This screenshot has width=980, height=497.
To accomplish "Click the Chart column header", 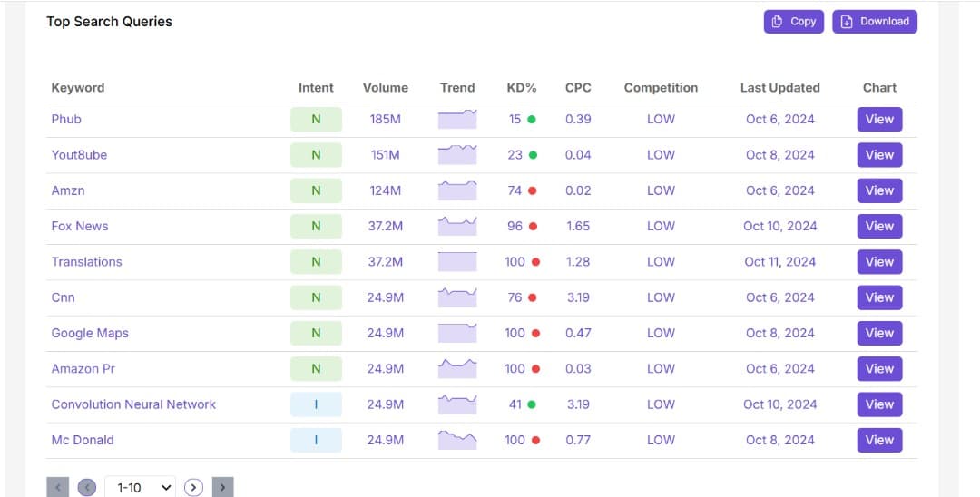I will tap(880, 88).
